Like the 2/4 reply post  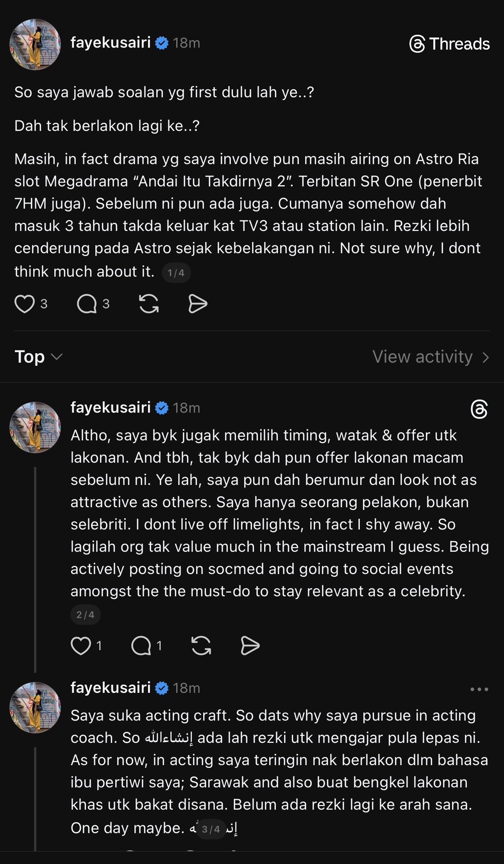[x=81, y=646]
